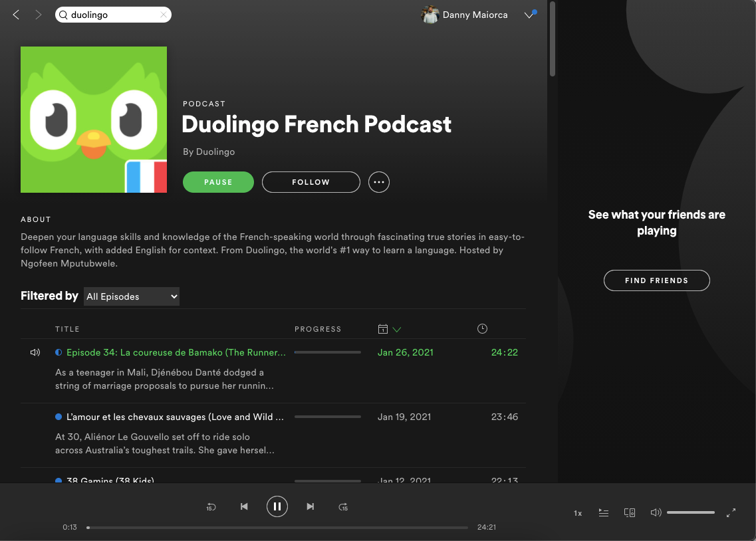
Task: Open more options for the podcast
Action: (379, 181)
